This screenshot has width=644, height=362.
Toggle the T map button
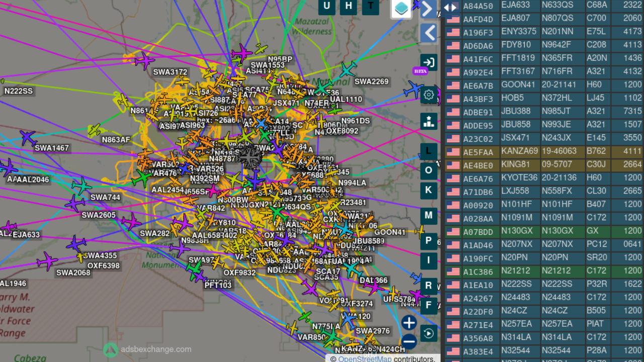tap(371, 7)
